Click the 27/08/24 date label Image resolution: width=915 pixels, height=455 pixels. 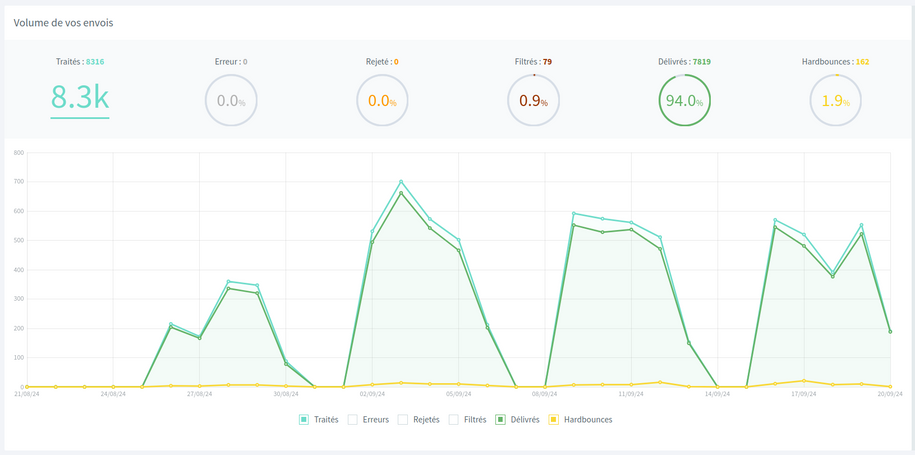click(199, 394)
